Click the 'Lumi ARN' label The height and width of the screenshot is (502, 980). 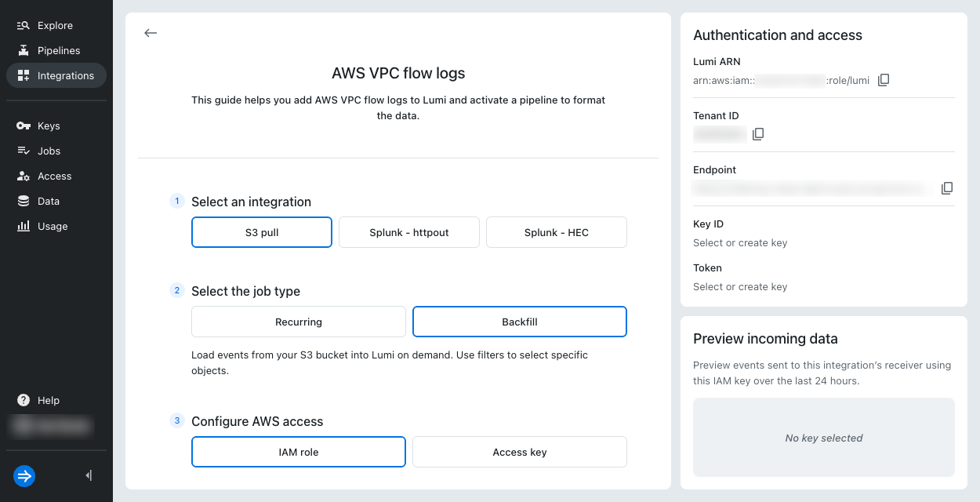pos(717,61)
